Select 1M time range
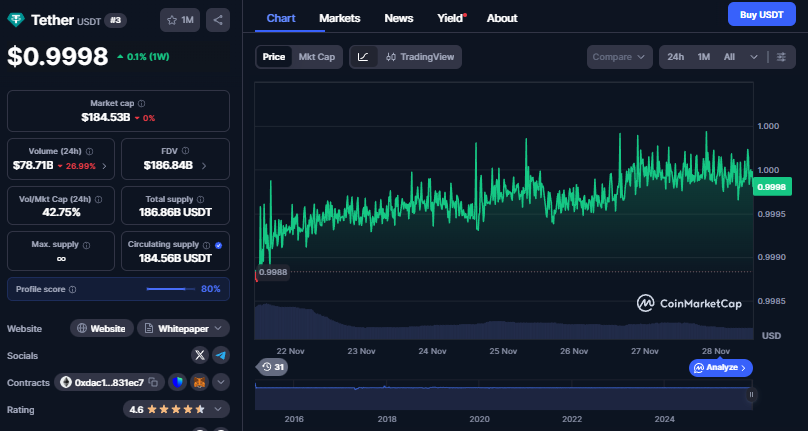The width and height of the screenshot is (808, 431). [x=704, y=57]
